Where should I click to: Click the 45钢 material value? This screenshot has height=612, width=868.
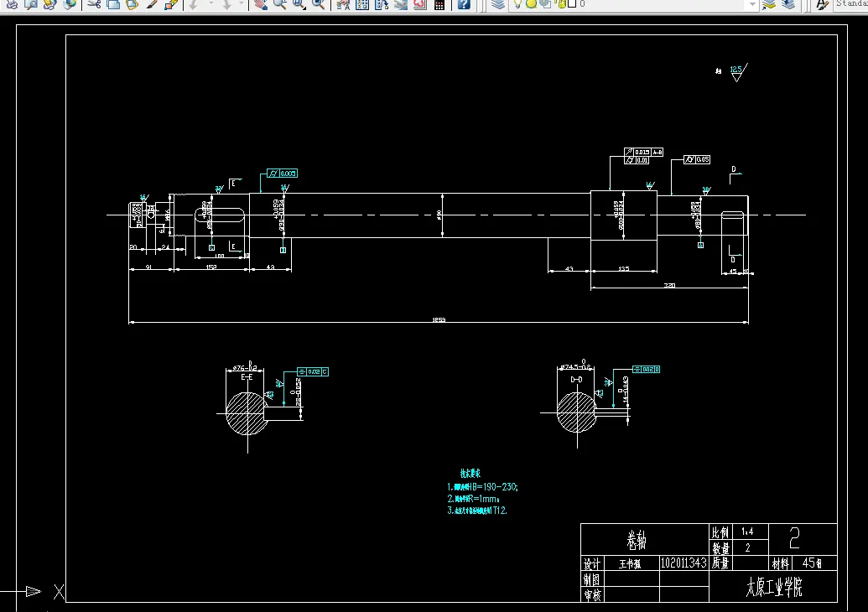click(x=812, y=563)
